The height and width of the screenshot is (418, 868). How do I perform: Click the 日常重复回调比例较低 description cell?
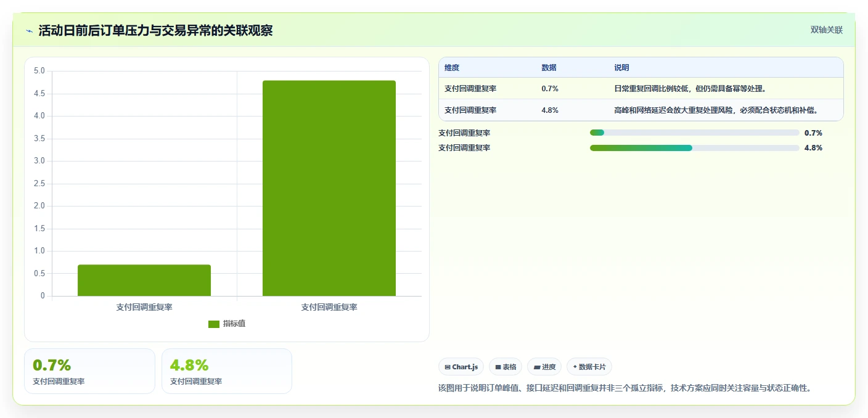(x=690, y=89)
